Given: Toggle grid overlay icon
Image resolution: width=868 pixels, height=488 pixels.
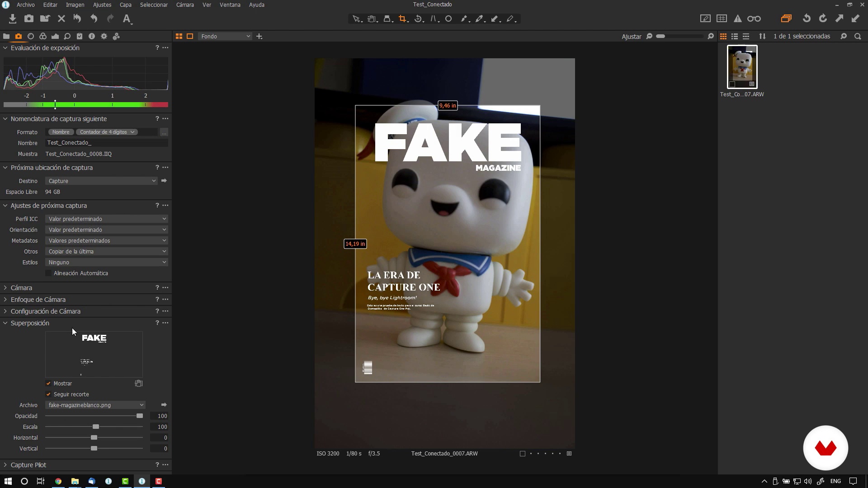Looking at the screenshot, I should [722, 19].
